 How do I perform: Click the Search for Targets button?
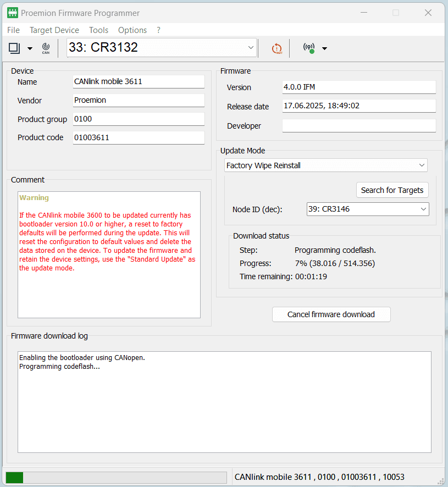(392, 190)
